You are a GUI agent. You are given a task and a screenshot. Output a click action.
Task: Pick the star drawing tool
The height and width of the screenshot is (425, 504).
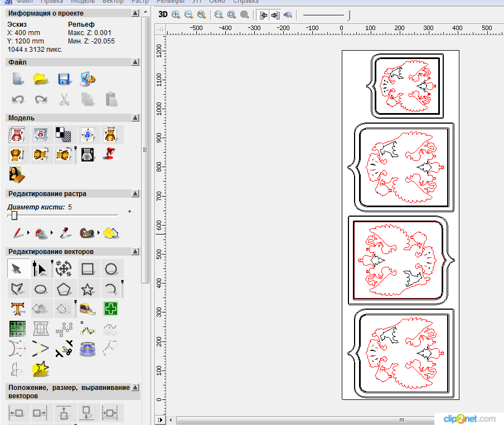coord(88,289)
